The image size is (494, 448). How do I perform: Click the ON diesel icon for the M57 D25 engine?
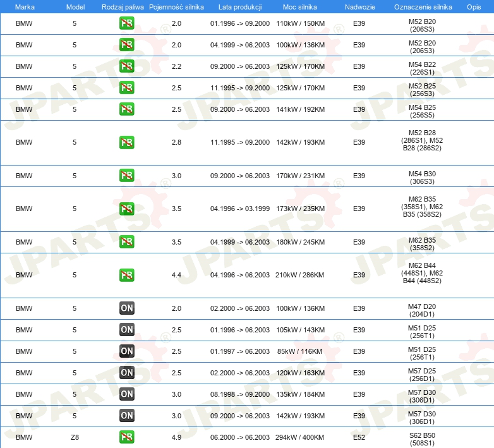click(x=126, y=373)
